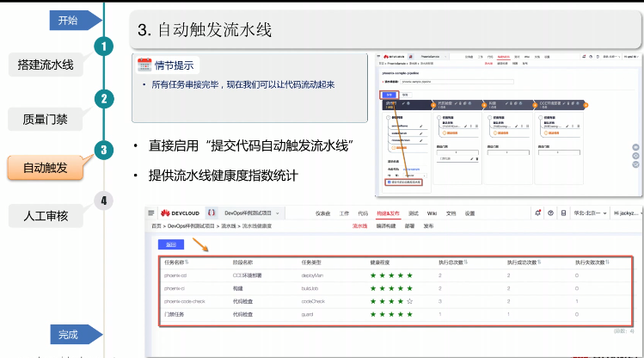Click the health stars in the phoenix-cd row
This screenshot has width=644, height=358.
click(x=391, y=275)
